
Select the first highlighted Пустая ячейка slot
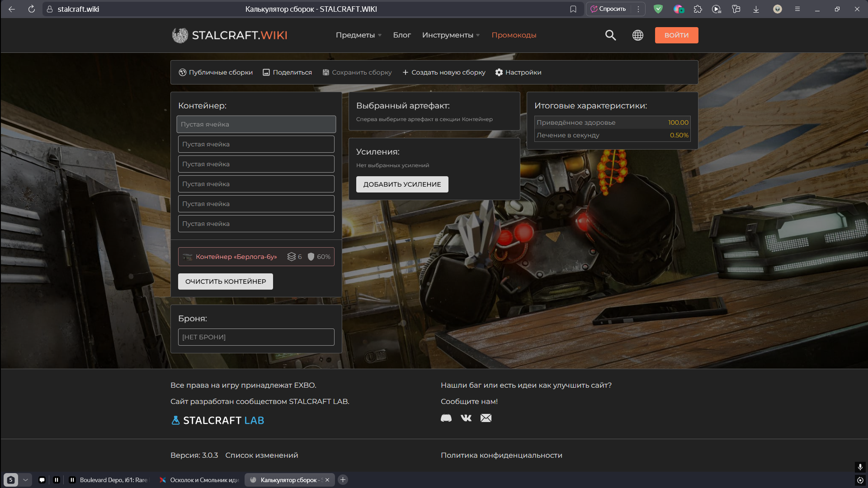[x=256, y=124]
